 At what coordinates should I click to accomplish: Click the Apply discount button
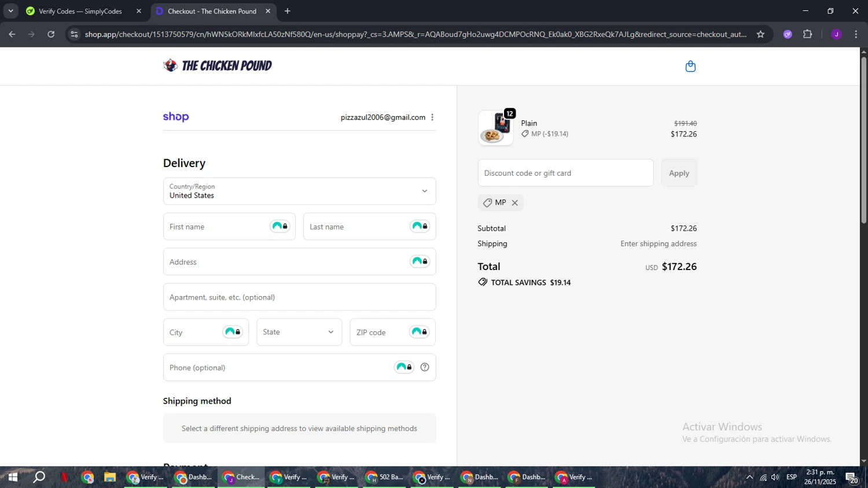679,173
